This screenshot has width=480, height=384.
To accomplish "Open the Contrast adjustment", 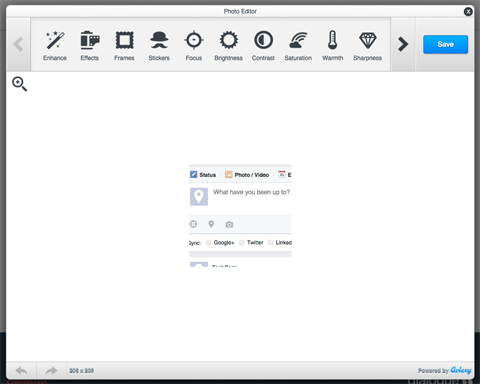I will 263,45.
